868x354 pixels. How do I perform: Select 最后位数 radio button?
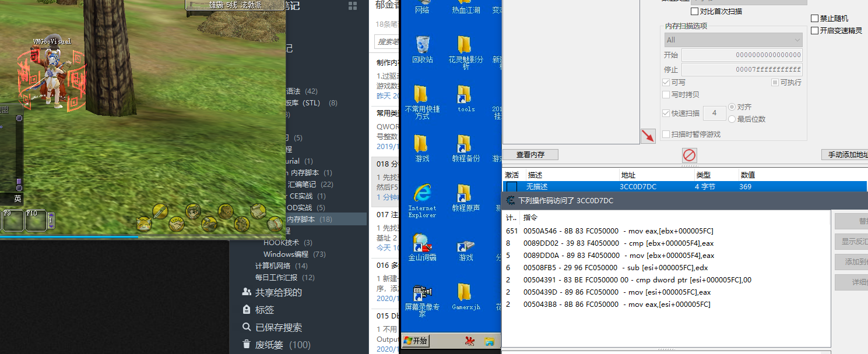coord(732,119)
